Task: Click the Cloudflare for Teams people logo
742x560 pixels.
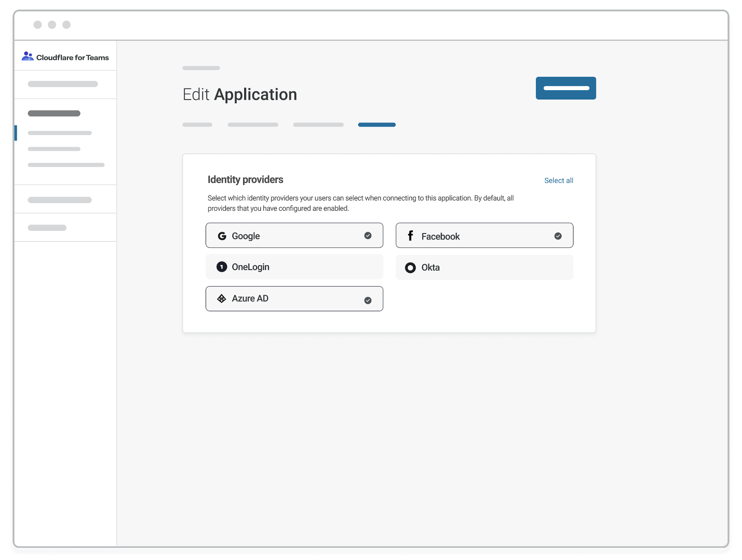Action: (x=27, y=56)
